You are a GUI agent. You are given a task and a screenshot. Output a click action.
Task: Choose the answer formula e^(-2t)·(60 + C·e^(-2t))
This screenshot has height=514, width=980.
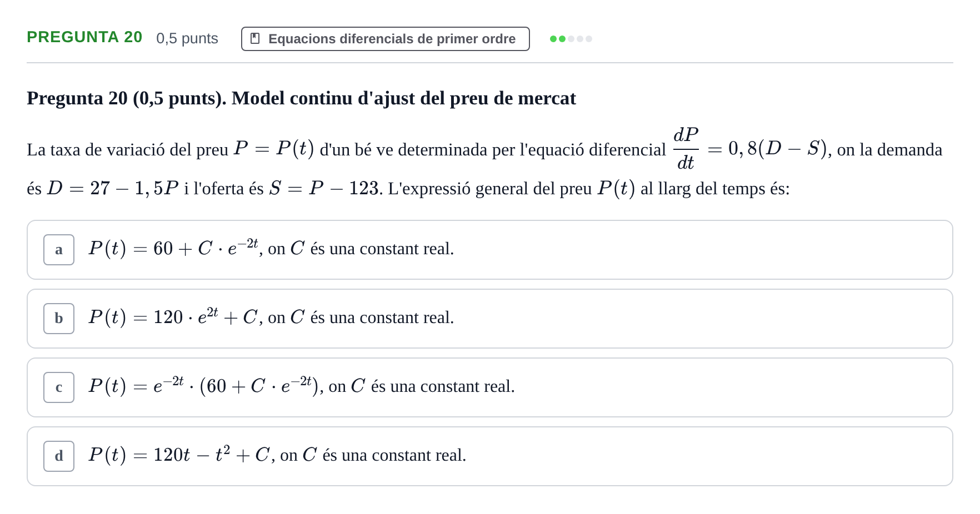[x=203, y=385]
